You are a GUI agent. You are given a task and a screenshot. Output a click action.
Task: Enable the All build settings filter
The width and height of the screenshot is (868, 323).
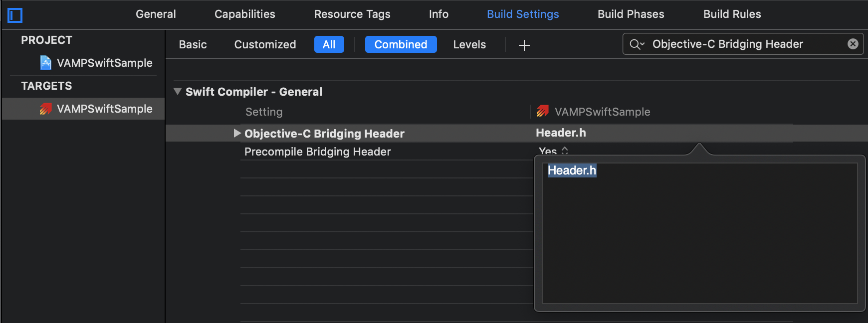tap(329, 44)
